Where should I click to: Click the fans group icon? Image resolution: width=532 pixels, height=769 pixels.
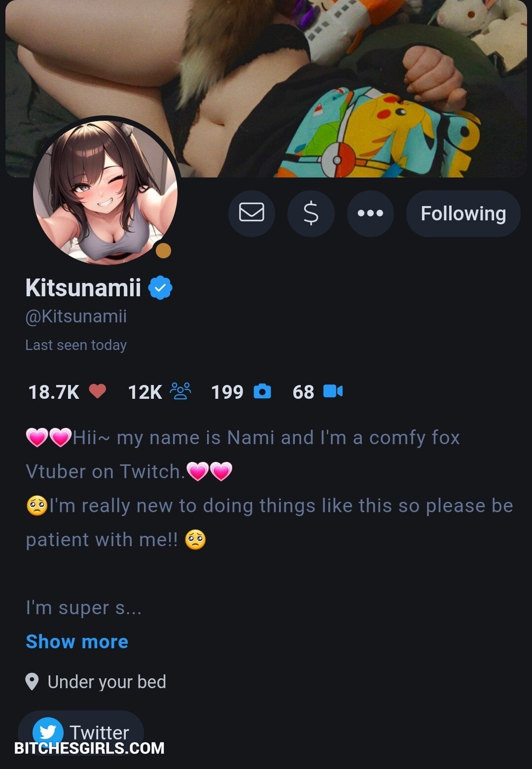click(x=180, y=391)
